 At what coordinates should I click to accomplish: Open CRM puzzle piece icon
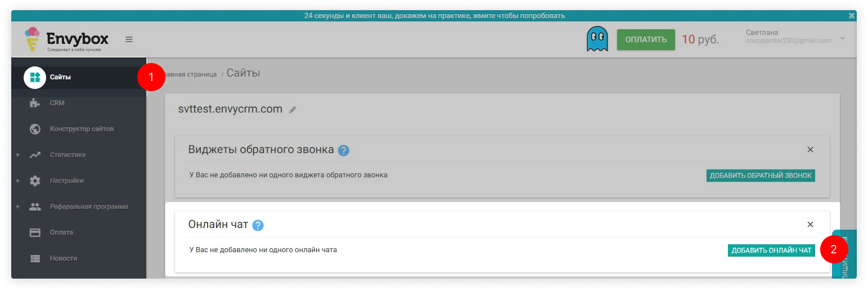[x=35, y=103]
